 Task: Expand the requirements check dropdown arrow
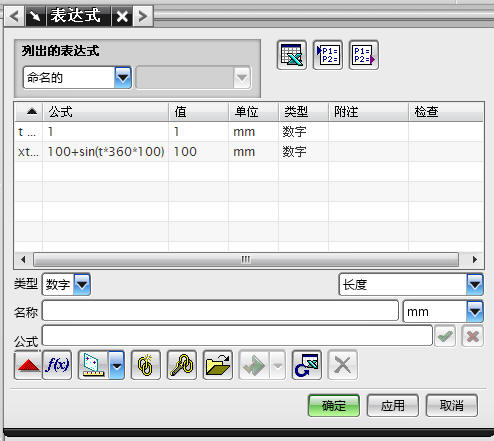tap(278, 365)
